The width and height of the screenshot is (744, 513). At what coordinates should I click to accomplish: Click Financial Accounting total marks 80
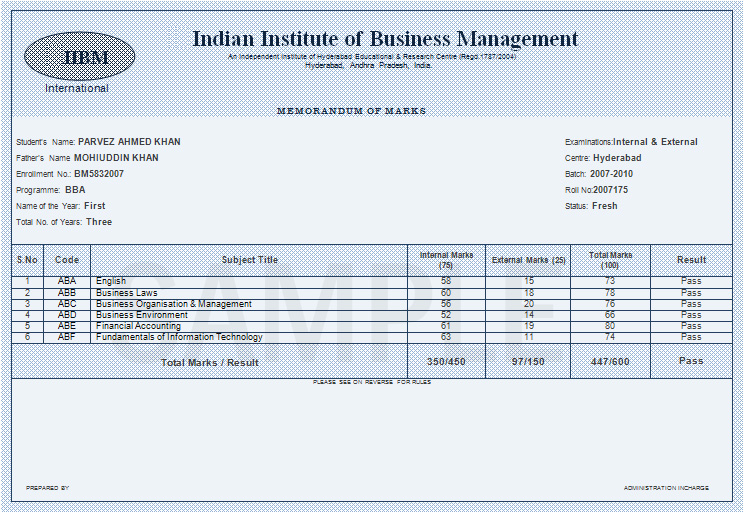click(610, 326)
